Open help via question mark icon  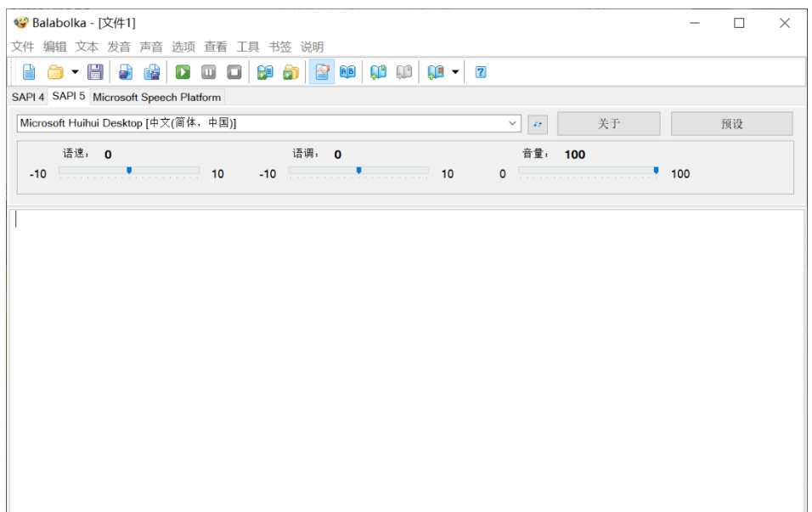481,72
